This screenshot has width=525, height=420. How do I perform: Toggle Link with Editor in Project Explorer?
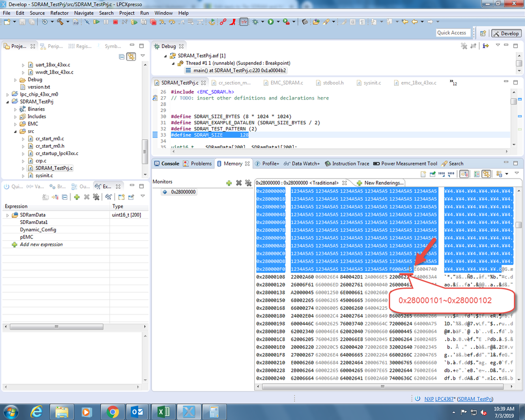coord(131,57)
